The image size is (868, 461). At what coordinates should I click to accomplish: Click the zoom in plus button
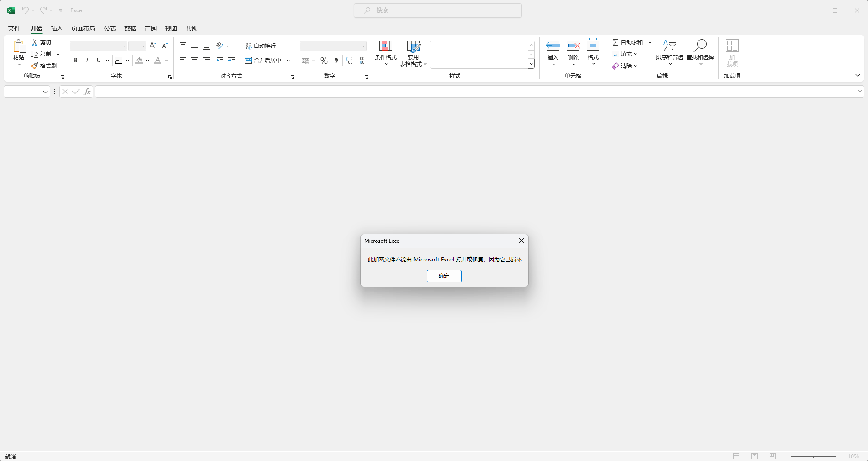[840, 456]
